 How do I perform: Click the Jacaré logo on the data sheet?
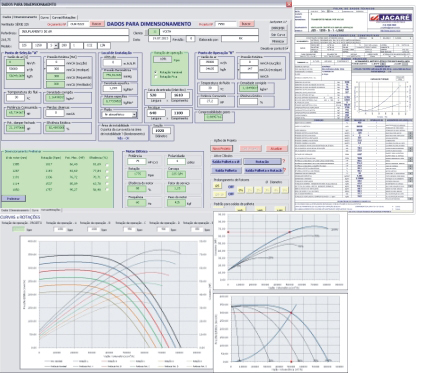(391, 18)
